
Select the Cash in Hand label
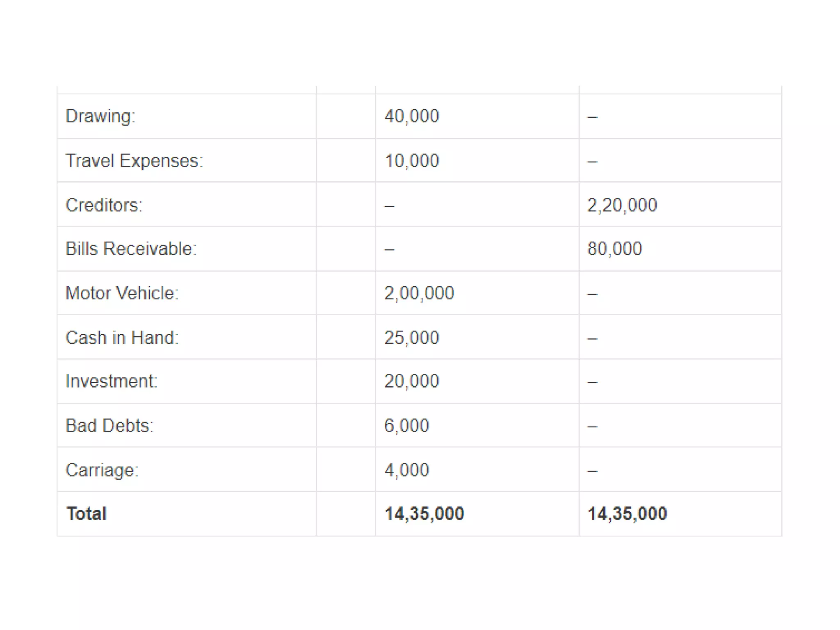122,338
